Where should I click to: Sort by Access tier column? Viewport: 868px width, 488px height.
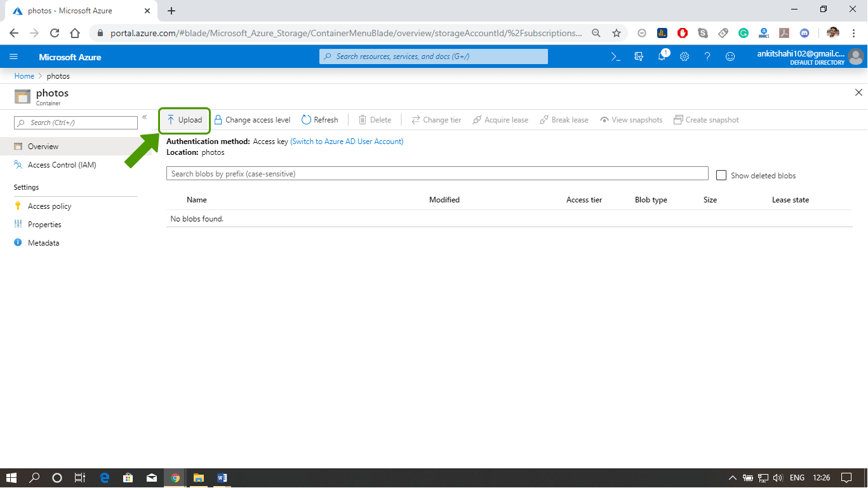[x=584, y=200]
